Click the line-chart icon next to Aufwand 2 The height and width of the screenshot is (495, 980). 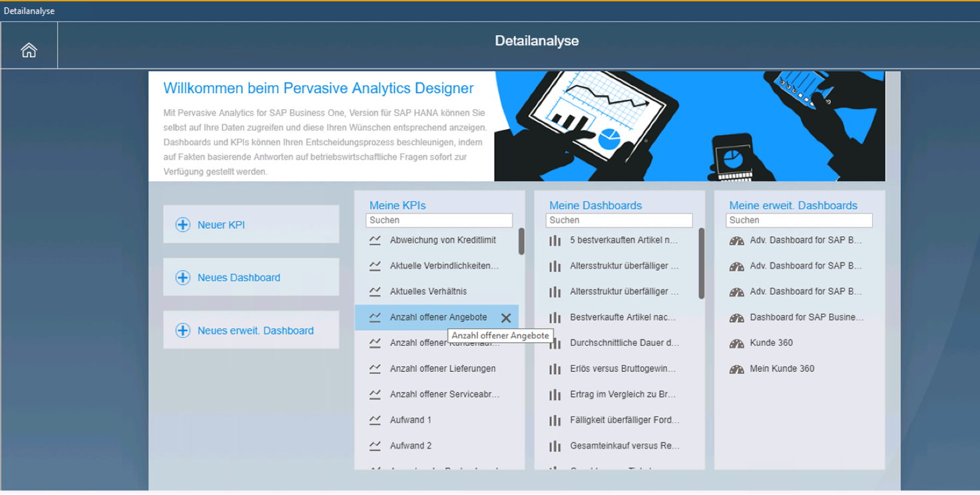pyautogui.click(x=376, y=445)
